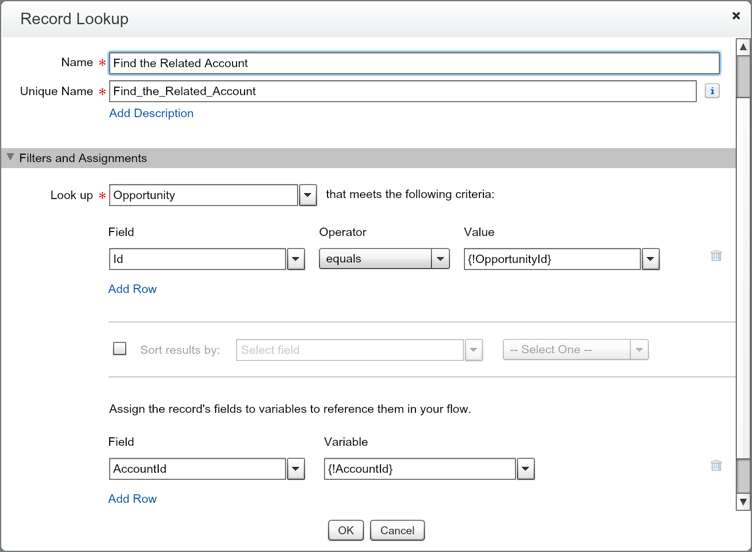The image size is (752, 552).
Task: Collapse the Filters and Assignments section
Action: (11, 158)
